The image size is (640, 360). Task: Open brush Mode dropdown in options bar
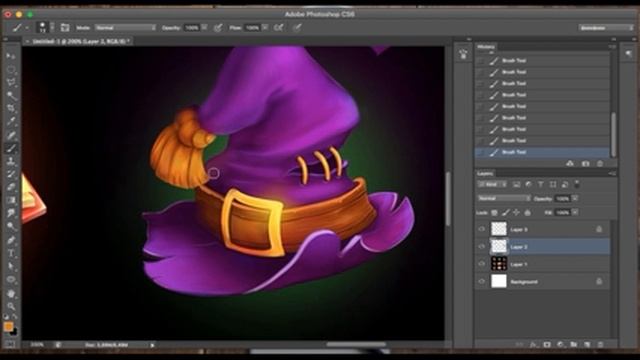(125, 28)
